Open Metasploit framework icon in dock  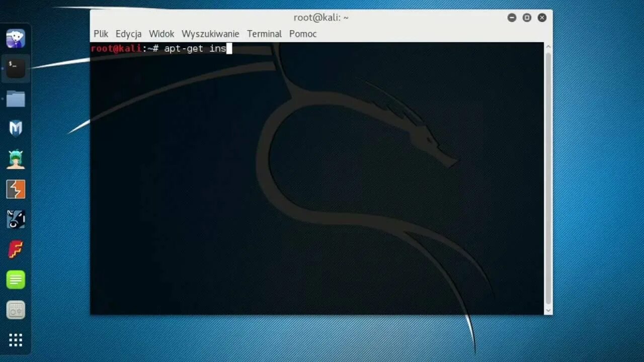tap(16, 129)
